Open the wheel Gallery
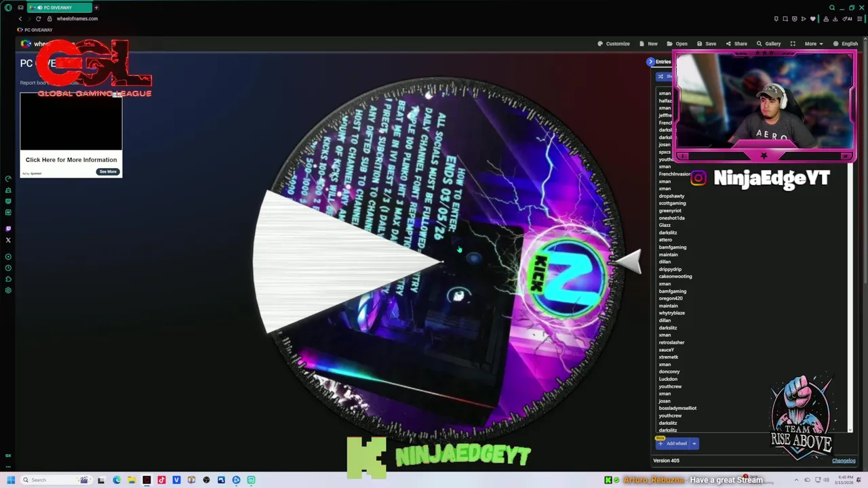This screenshot has height=488, width=868. (769, 43)
